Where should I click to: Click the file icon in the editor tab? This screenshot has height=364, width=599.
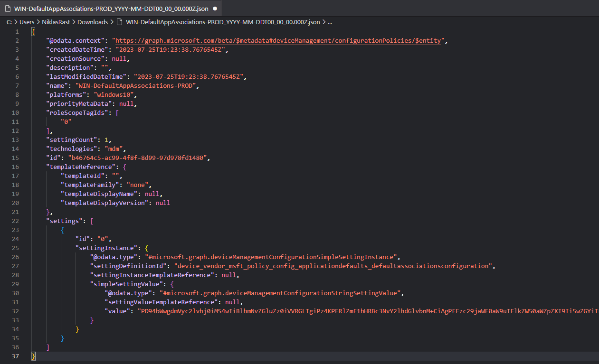coord(8,9)
